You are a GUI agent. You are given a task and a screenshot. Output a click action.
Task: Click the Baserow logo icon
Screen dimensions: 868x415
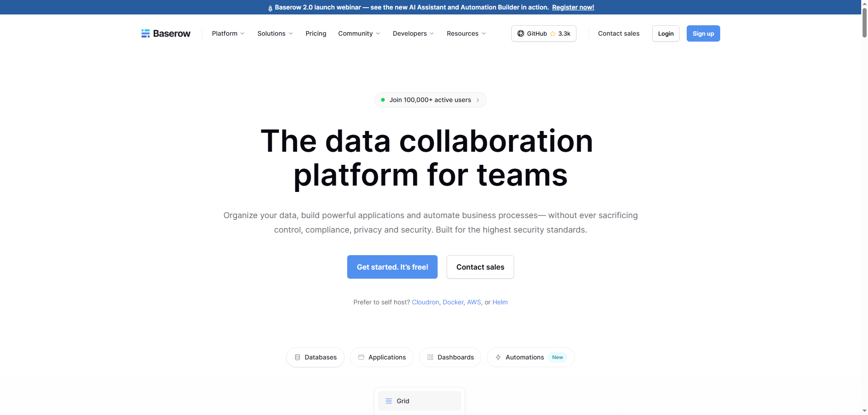coord(146,33)
